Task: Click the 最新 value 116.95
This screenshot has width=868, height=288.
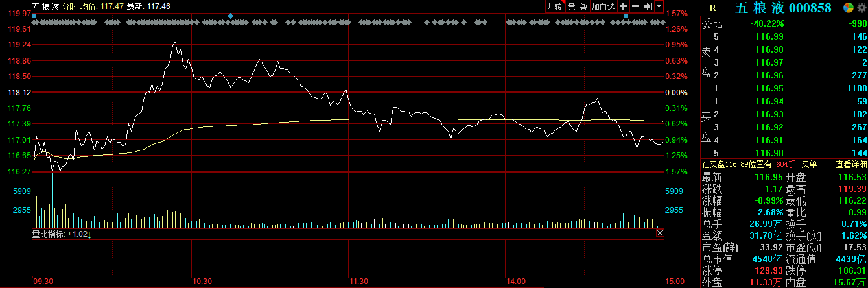Action: pyautogui.click(x=769, y=177)
